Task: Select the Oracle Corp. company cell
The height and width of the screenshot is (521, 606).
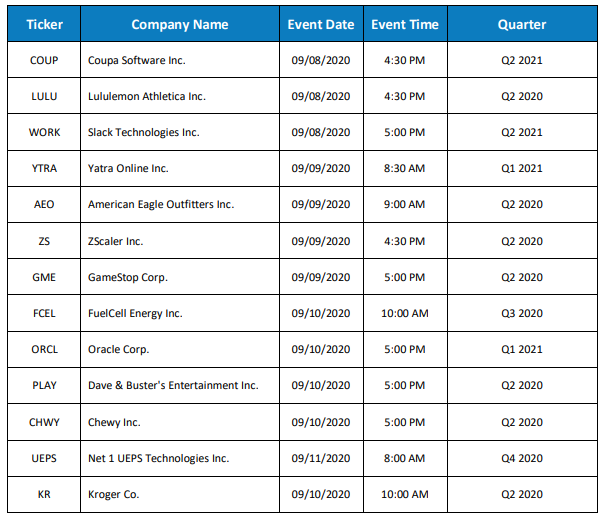Action: [180, 349]
